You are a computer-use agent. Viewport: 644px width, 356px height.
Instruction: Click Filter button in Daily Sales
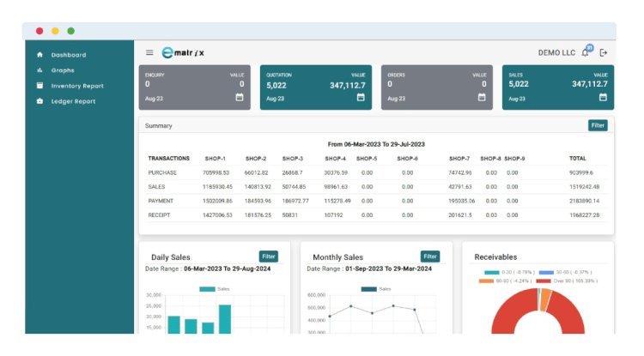pyautogui.click(x=269, y=256)
